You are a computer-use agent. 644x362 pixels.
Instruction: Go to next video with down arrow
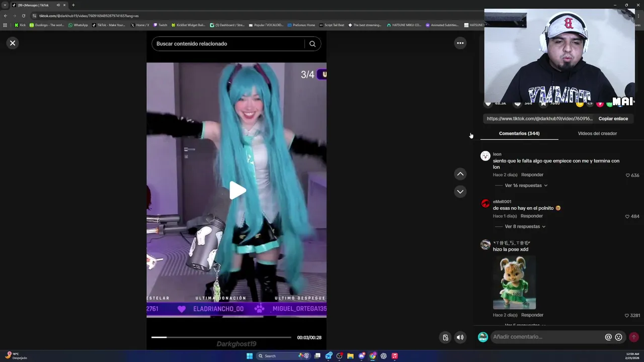tap(460, 192)
